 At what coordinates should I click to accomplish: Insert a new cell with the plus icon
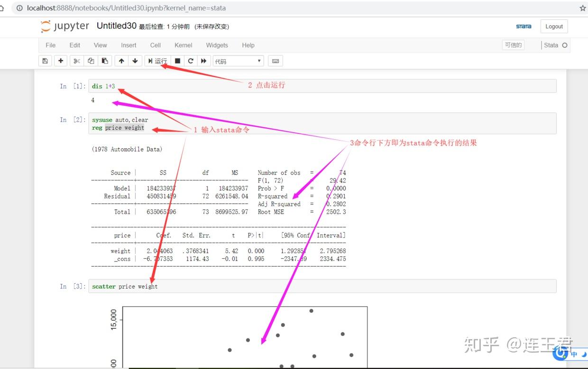[61, 61]
